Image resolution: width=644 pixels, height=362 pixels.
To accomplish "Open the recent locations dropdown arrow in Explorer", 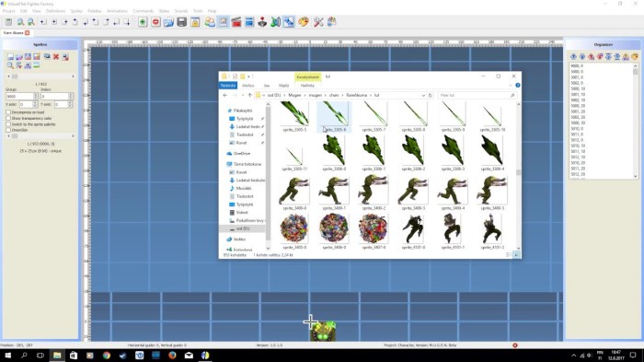I will 243,95.
